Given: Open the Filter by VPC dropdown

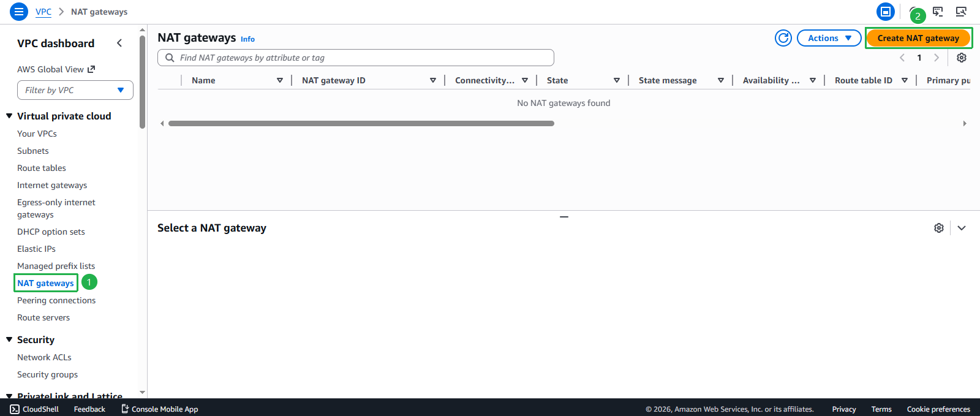Looking at the screenshot, I should point(75,90).
